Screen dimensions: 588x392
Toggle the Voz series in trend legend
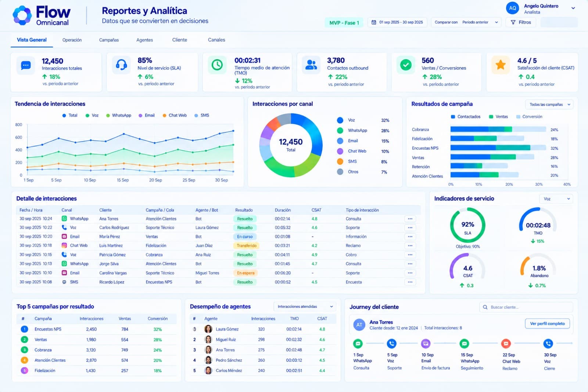(x=92, y=115)
